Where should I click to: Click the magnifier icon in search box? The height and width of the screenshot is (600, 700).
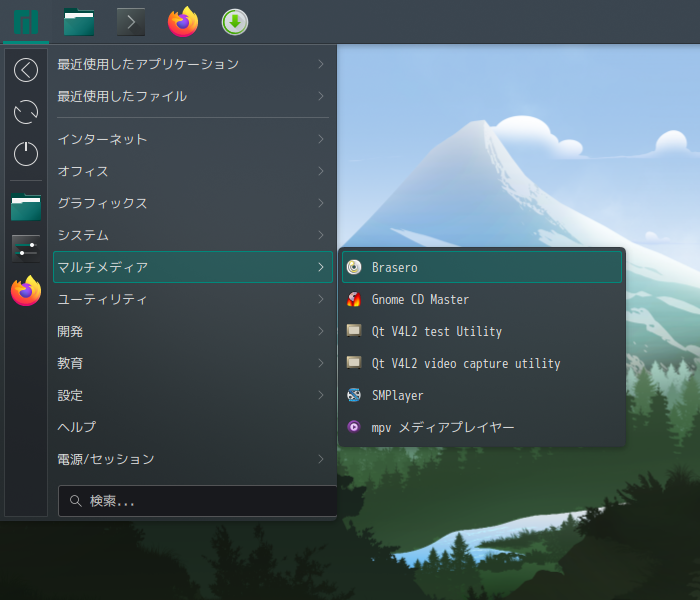pyautogui.click(x=75, y=501)
